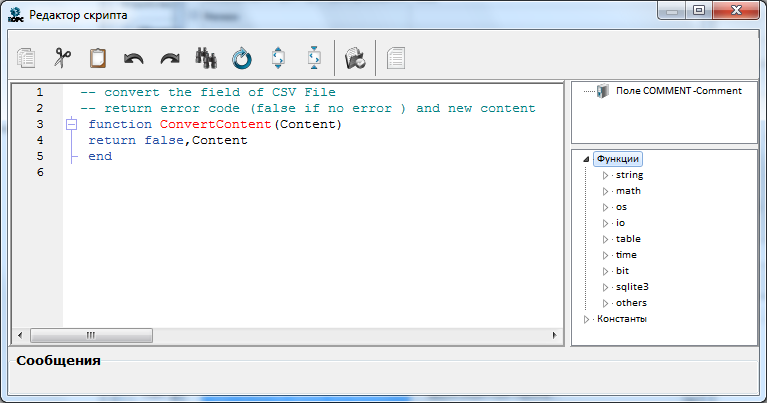Click the Paste clipboard icon
Image resolution: width=767 pixels, height=403 pixels.
click(x=98, y=58)
